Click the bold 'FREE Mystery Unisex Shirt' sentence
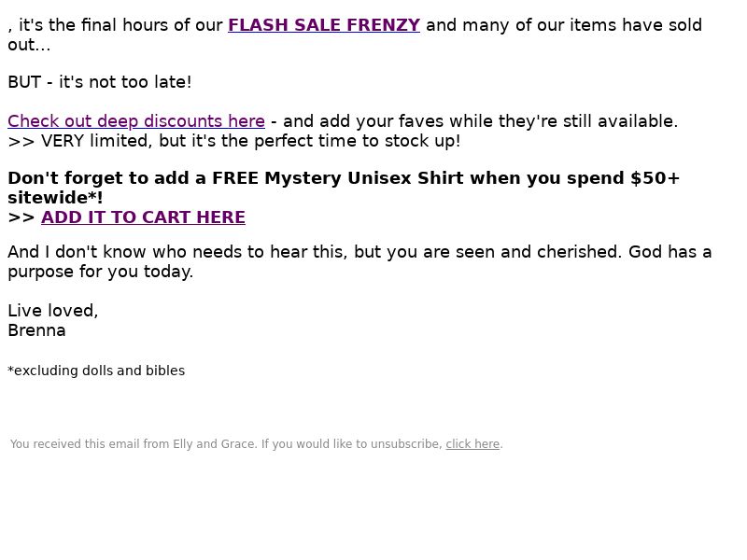This screenshot has width=747, height=560. (344, 188)
